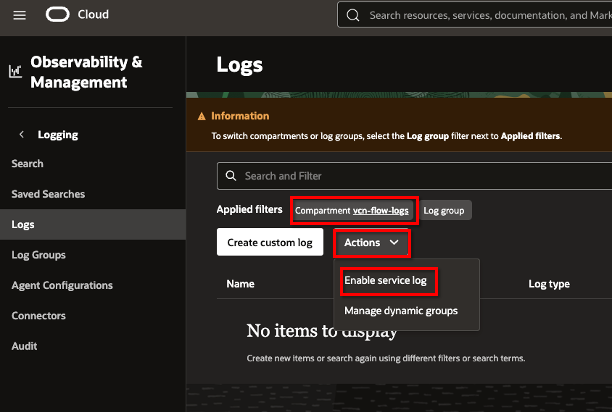The height and width of the screenshot is (412, 612).
Task: Select Logs in the sidebar
Action: pos(93,224)
